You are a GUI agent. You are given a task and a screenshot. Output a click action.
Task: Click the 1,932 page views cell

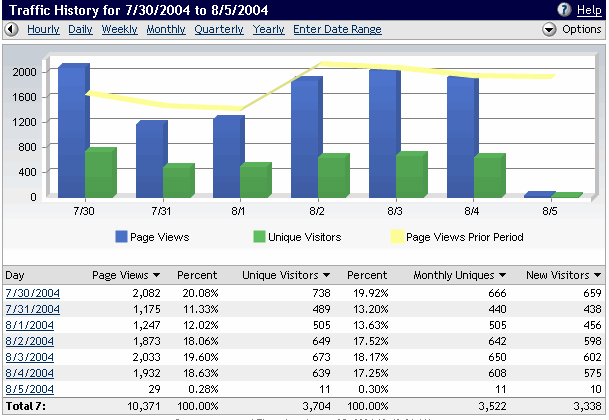pyautogui.click(x=146, y=373)
